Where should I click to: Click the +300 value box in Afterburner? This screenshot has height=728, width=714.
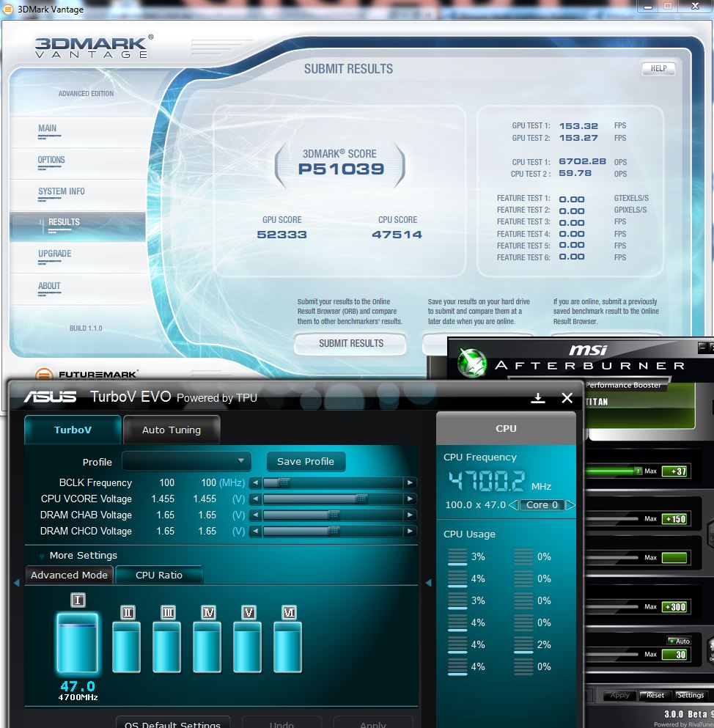coord(674,607)
